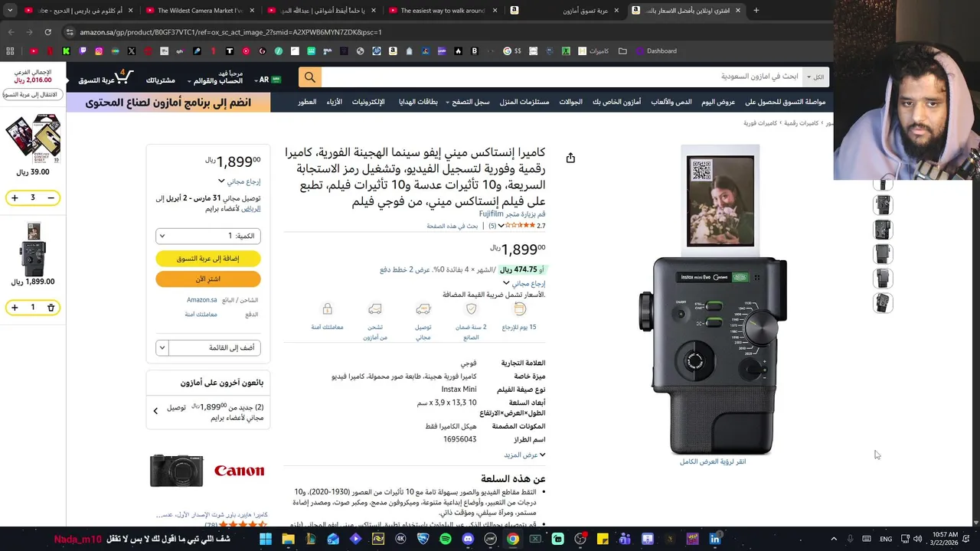Screen dimensions: 980x551
Task: Expand show more (عرض المزيد) product details
Action: tap(524, 455)
